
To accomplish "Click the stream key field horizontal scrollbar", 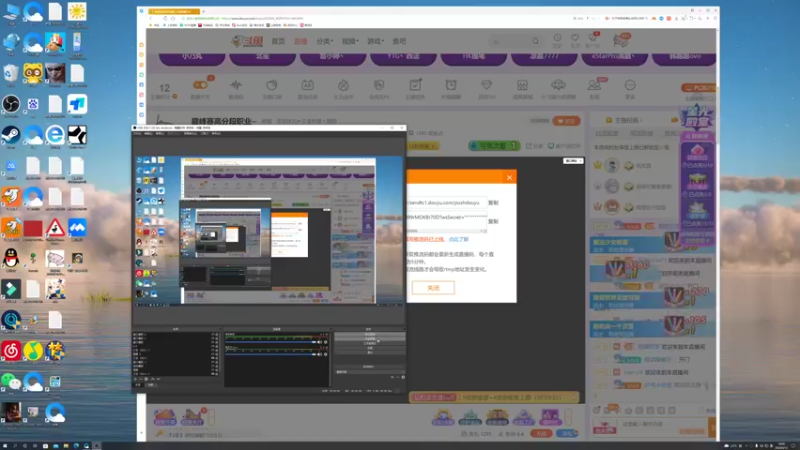I will click(446, 231).
